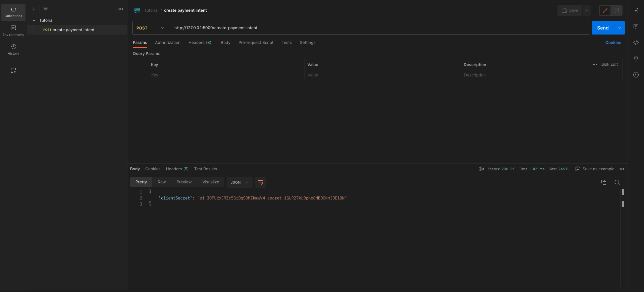Open the response Headers (5) tab
The width and height of the screenshot is (644, 292).
coord(177,169)
